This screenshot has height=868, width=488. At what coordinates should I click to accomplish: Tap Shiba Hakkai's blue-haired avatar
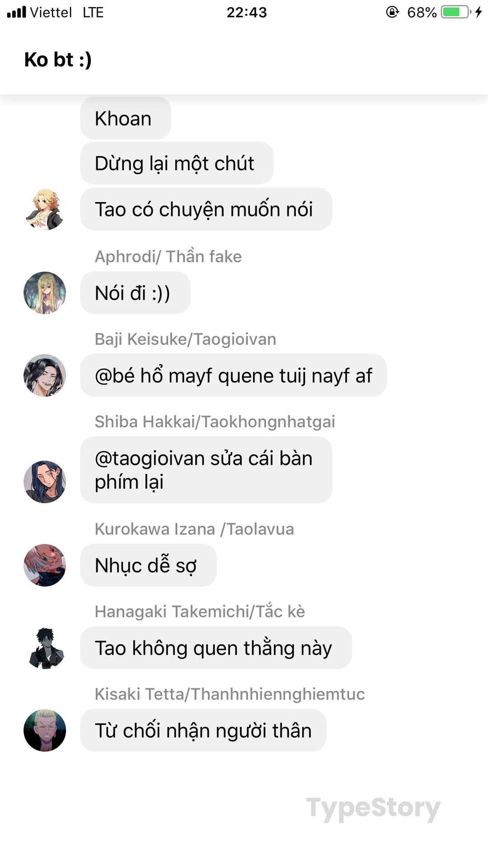click(x=44, y=481)
